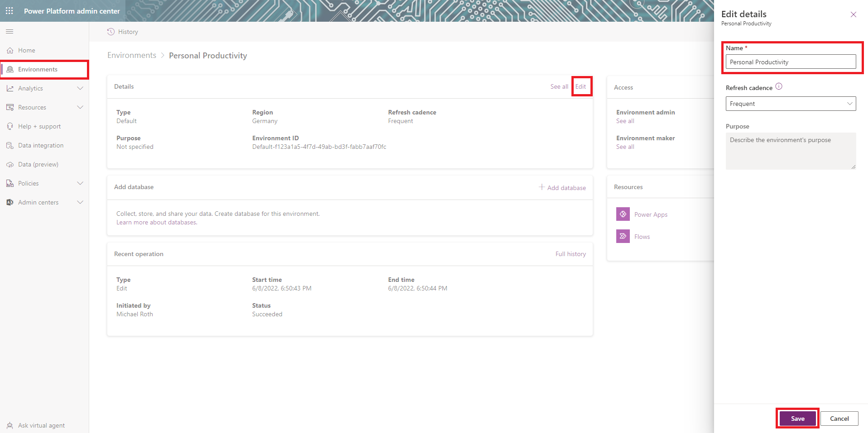Select Environments in the navigation
868x433 pixels.
pyautogui.click(x=44, y=69)
